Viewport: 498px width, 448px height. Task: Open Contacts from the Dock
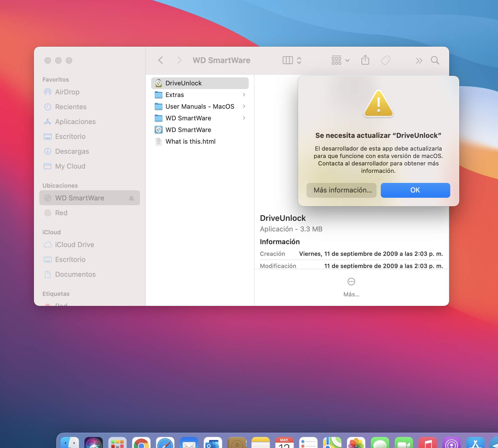237,443
